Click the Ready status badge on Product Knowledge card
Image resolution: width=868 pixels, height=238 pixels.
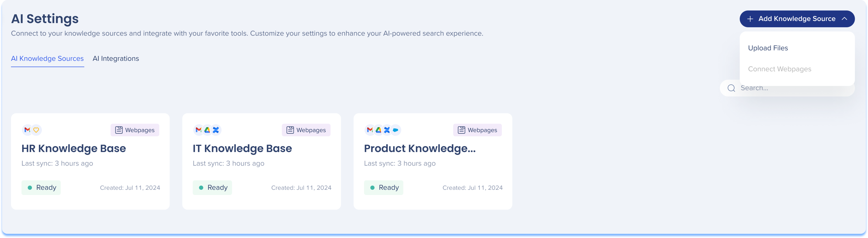(383, 188)
